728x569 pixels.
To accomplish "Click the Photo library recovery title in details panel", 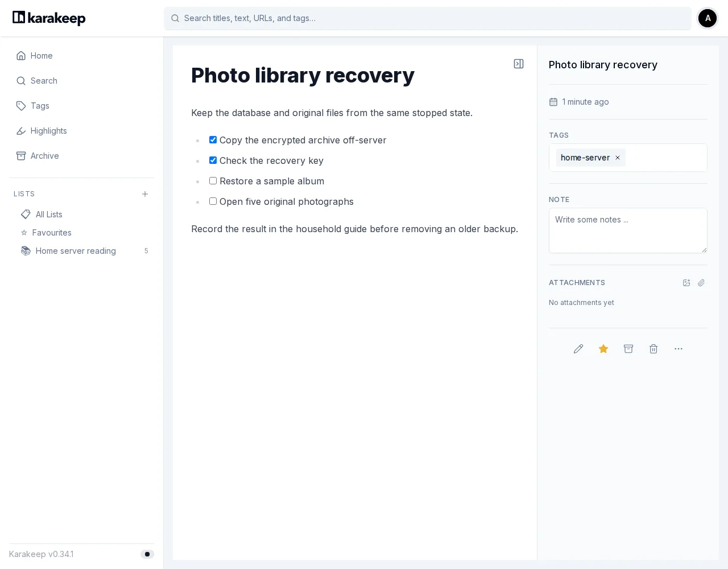I will coord(603,65).
